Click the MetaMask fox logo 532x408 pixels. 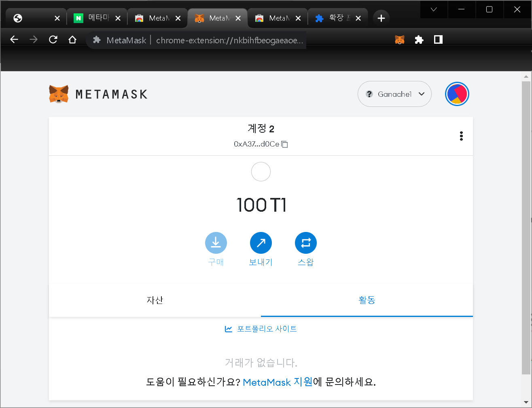59,94
